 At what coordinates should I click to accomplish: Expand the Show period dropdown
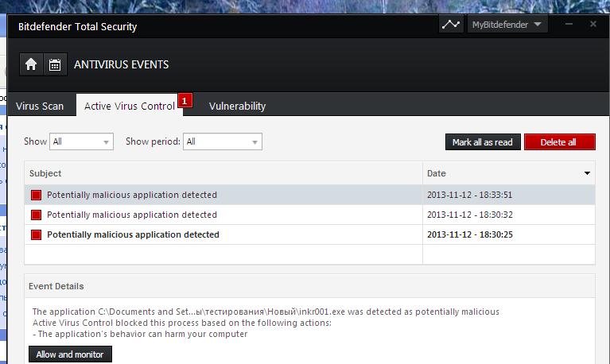(x=222, y=141)
